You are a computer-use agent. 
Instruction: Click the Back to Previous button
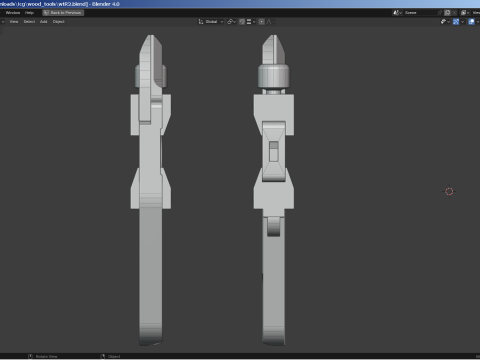(63, 13)
